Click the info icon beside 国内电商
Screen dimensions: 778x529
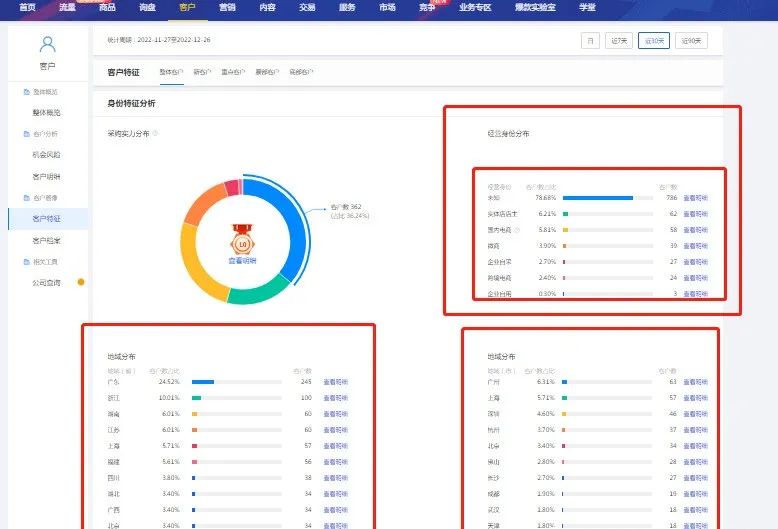(x=517, y=230)
